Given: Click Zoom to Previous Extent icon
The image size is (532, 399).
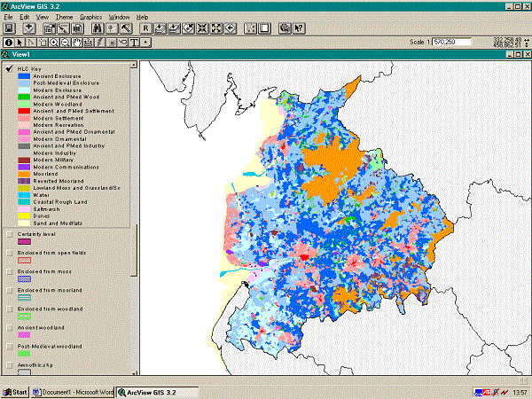Looking at the screenshot, I should (x=231, y=28).
